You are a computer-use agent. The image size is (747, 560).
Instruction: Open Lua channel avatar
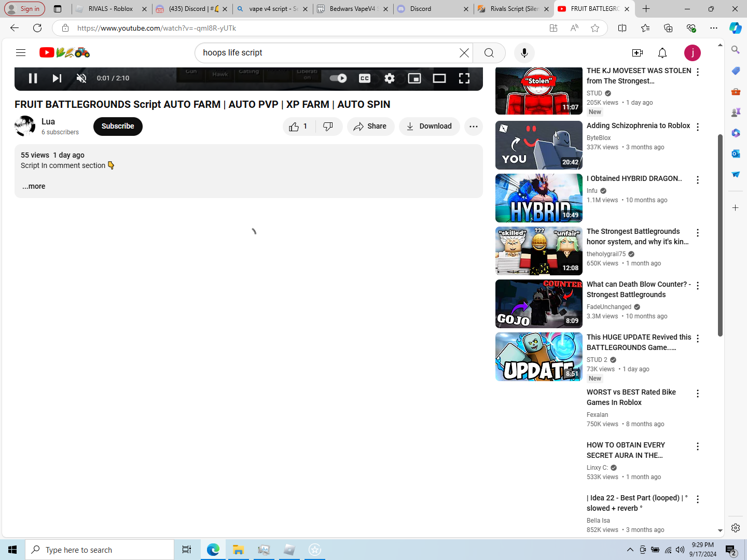pyautogui.click(x=25, y=127)
